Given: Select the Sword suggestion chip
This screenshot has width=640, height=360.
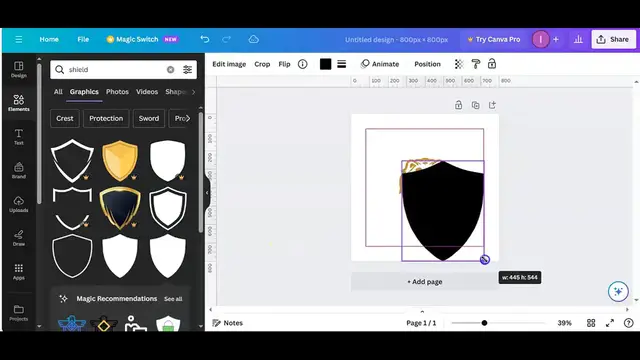Looking at the screenshot, I should click(x=149, y=118).
